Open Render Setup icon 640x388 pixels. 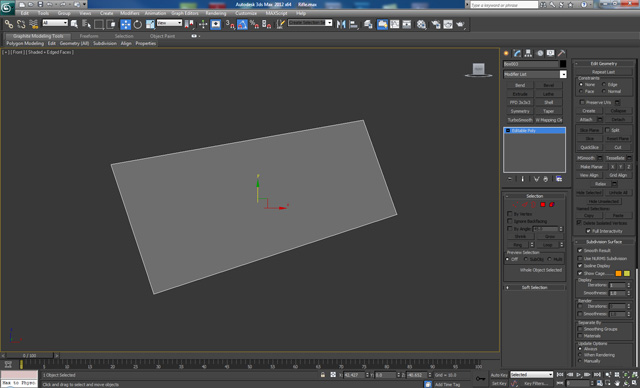coord(436,24)
